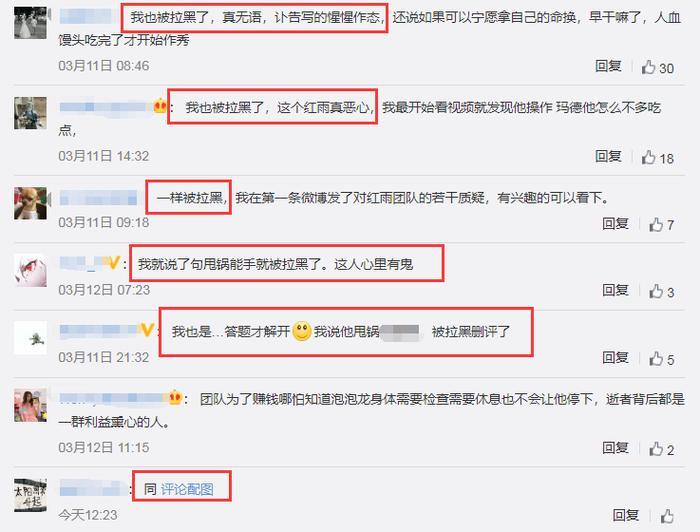Reply to the 03月11日 08:46 comment
Image resolution: width=700 pixels, height=532 pixels.
[x=608, y=66]
